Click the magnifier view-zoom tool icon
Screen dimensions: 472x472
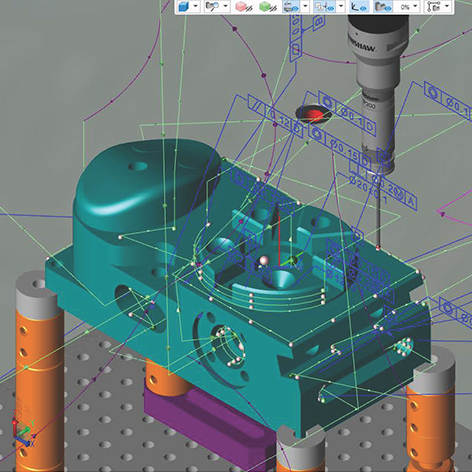[x=211, y=6]
